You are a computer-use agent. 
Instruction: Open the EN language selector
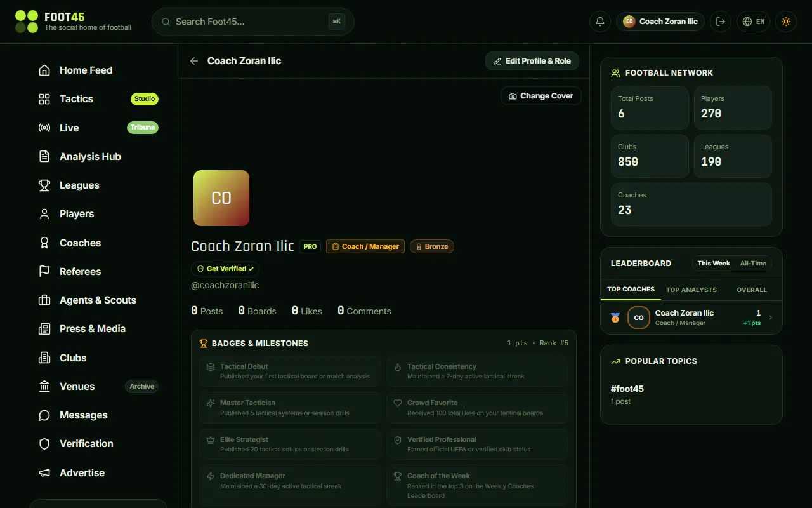753,22
